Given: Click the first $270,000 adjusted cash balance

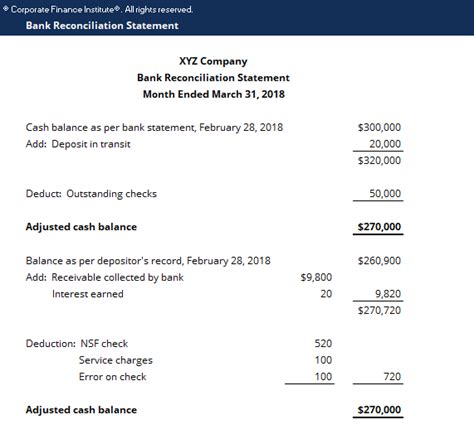Looking at the screenshot, I should click(379, 227).
